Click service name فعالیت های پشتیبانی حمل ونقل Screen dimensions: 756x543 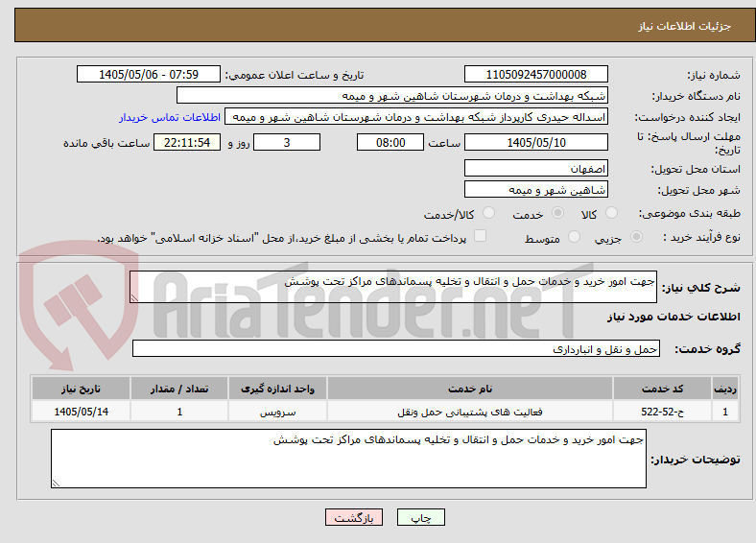pyautogui.click(x=470, y=412)
